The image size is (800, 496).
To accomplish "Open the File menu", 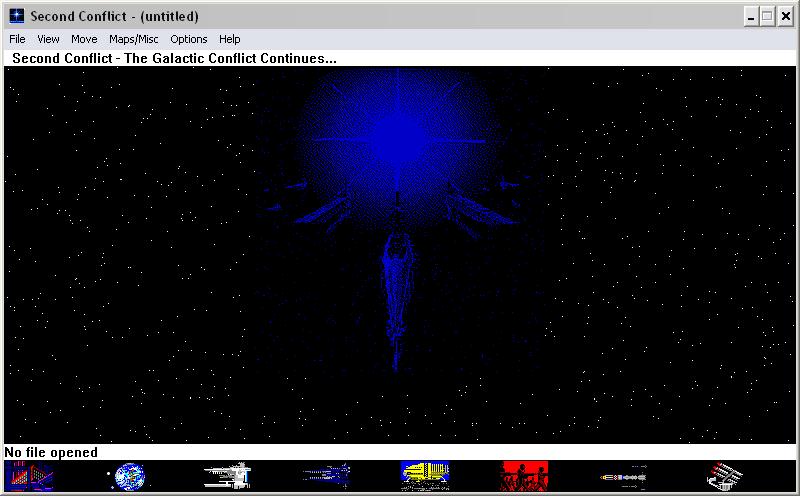I will click(17, 39).
